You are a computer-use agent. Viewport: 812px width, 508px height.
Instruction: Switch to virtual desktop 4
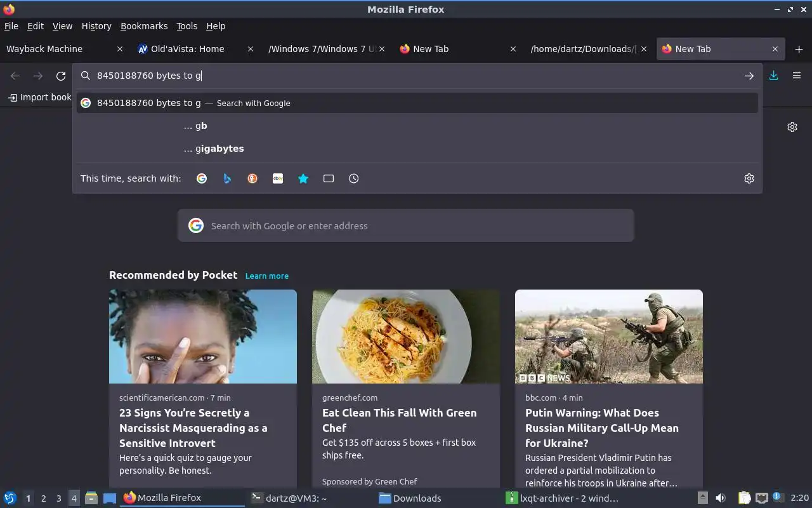(x=74, y=498)
